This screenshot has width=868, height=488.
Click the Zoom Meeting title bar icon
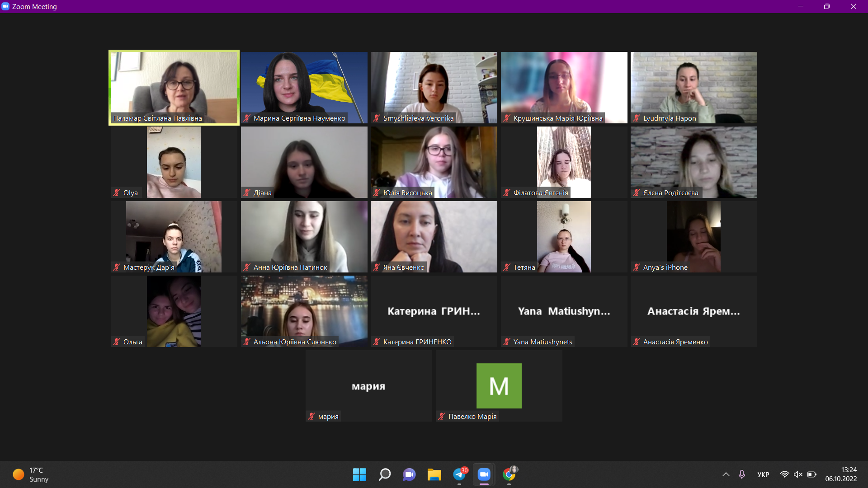pos(5,6)
